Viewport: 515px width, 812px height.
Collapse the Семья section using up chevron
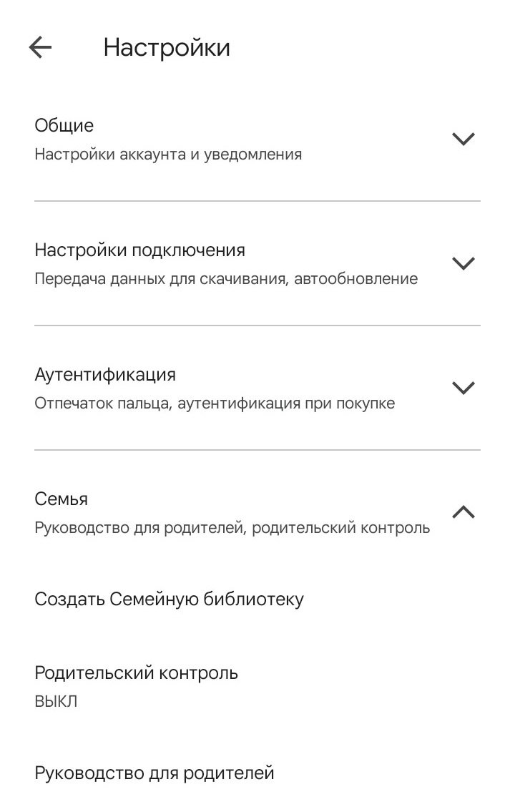463,512
